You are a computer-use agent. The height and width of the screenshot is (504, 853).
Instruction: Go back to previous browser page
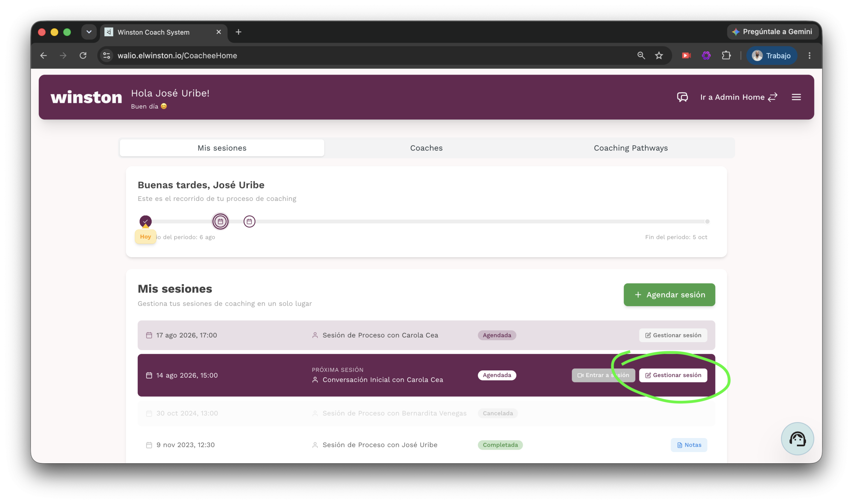[x=43, y=55]
